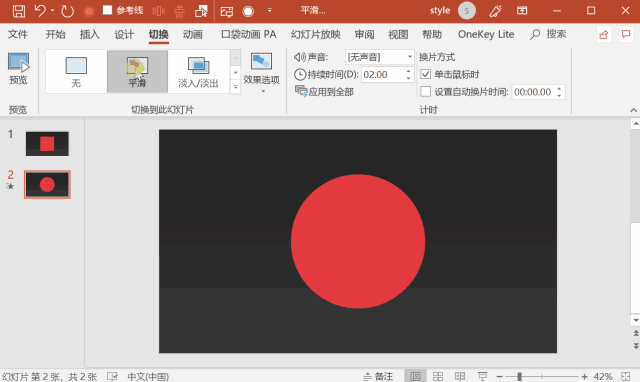Collapse the ribbon with the caret arrow

tap(633, 110)
